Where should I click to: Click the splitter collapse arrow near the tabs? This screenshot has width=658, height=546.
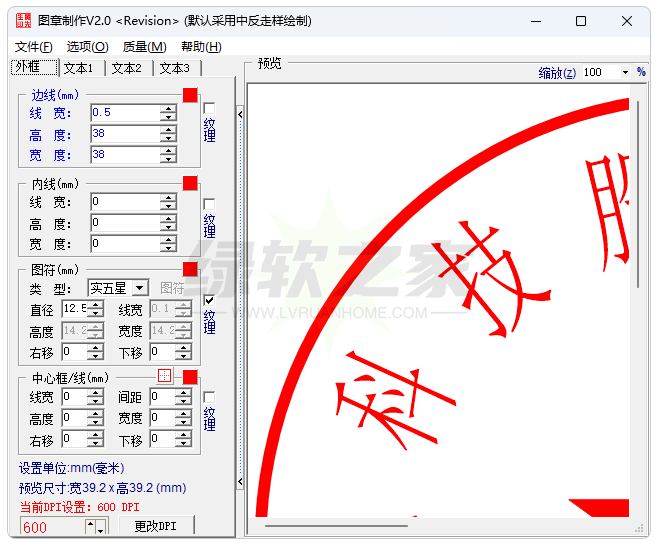point(240,113)
